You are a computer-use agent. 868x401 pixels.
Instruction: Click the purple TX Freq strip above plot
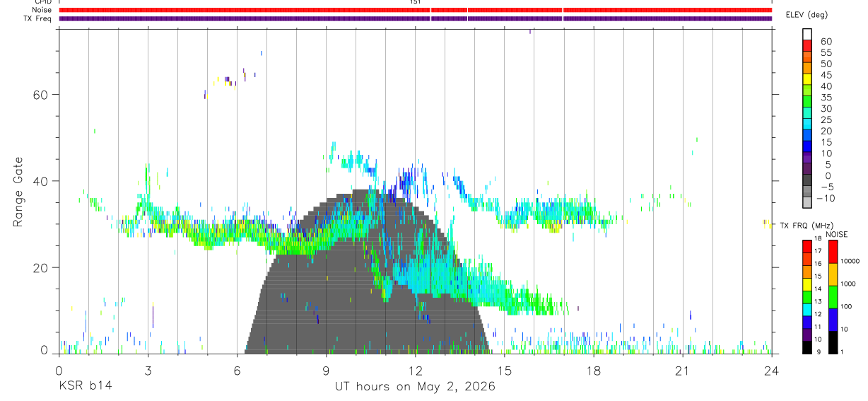pyautogui.click(x=416, y=18)
